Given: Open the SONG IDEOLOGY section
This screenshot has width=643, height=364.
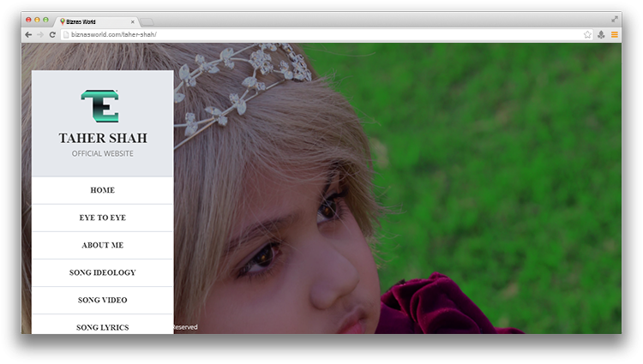Looking at the screenshot, I should click(x=103, y=272).
